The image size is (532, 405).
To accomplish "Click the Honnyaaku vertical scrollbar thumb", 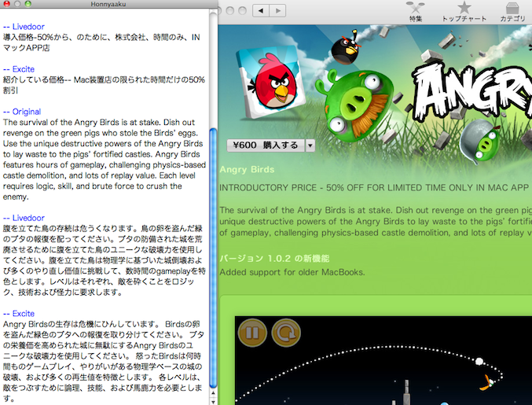I will click(213, 258).
